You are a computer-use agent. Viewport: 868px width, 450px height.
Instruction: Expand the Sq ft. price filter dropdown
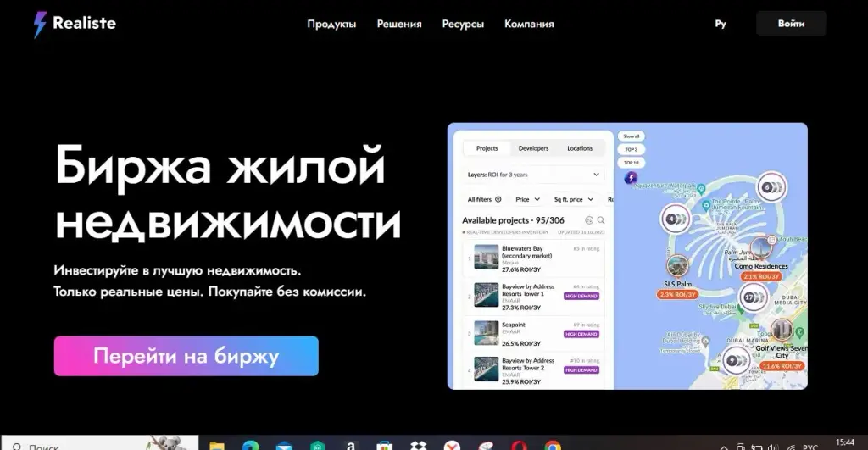coord(574,199)
